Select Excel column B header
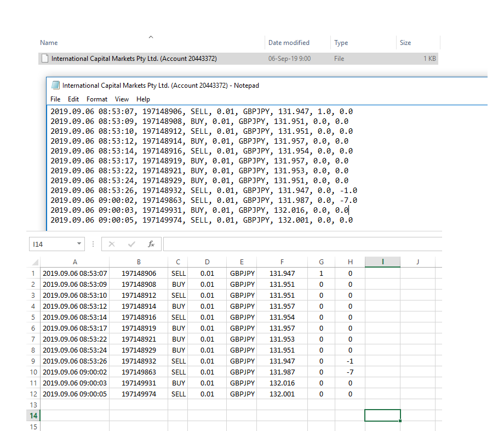The height and width of the screenshot is (431, 504). [x=139, y=262]
